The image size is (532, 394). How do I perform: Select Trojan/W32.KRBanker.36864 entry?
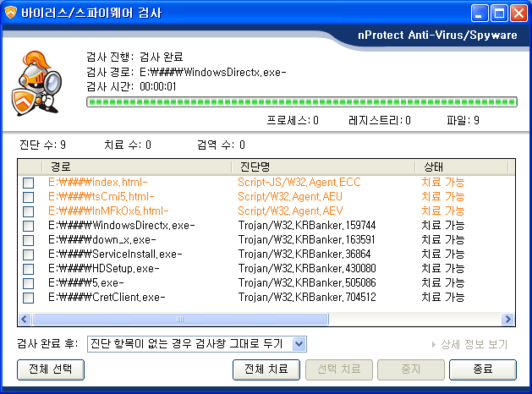click(304, 254)
